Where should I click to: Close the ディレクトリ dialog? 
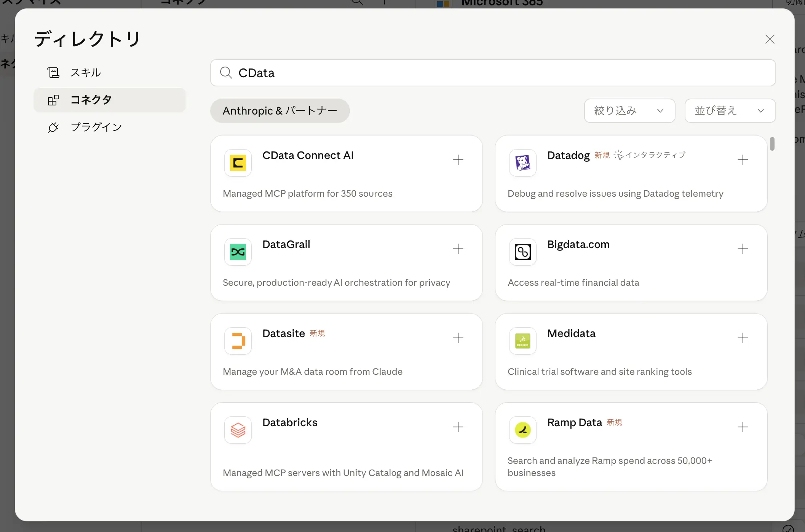770,39
